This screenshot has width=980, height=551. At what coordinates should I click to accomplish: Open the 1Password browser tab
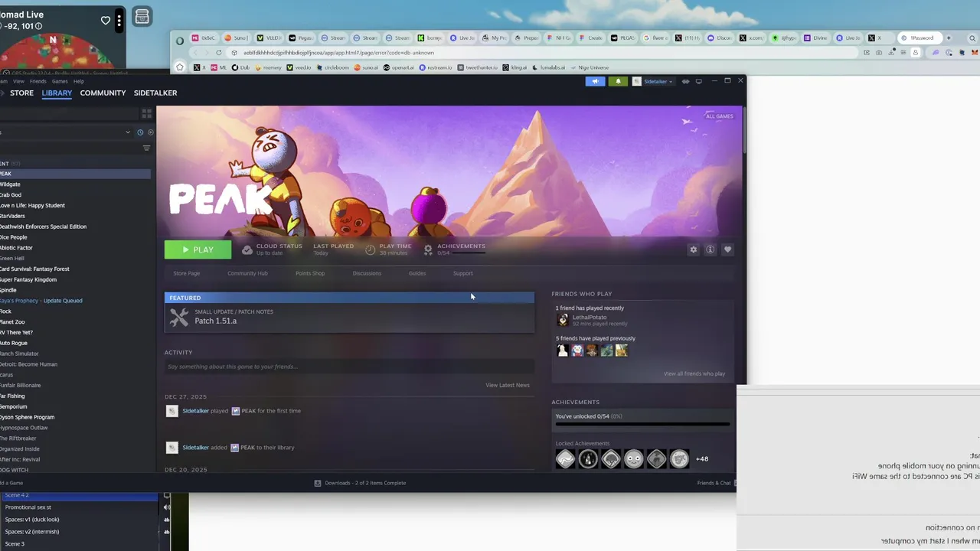(922, 37)
